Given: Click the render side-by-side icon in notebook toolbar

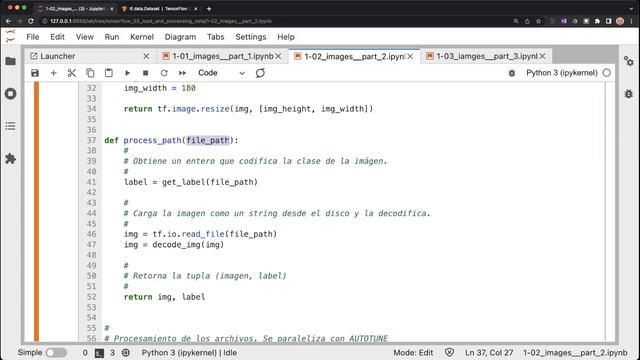Looking at the screenshot, I should 260,73.
